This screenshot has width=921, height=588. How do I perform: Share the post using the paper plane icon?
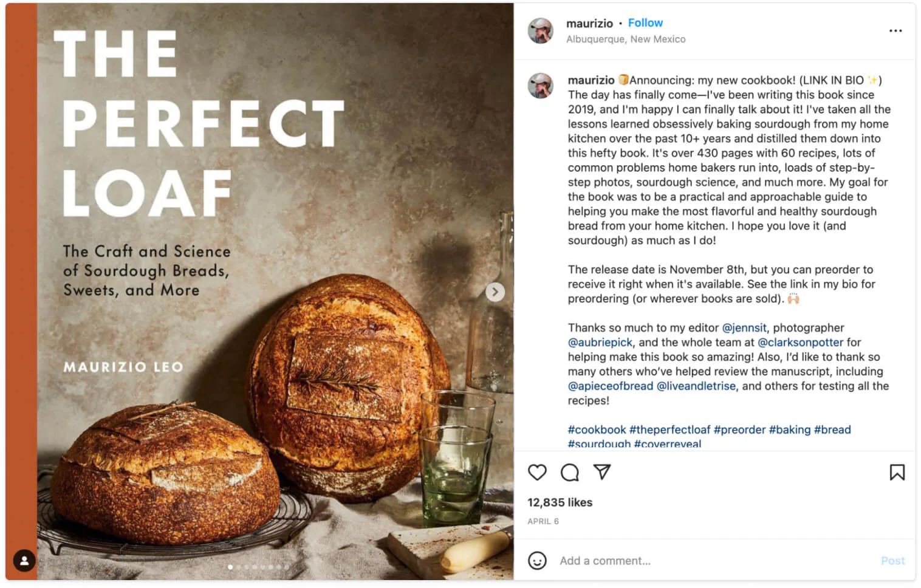(x=601, y=473)
